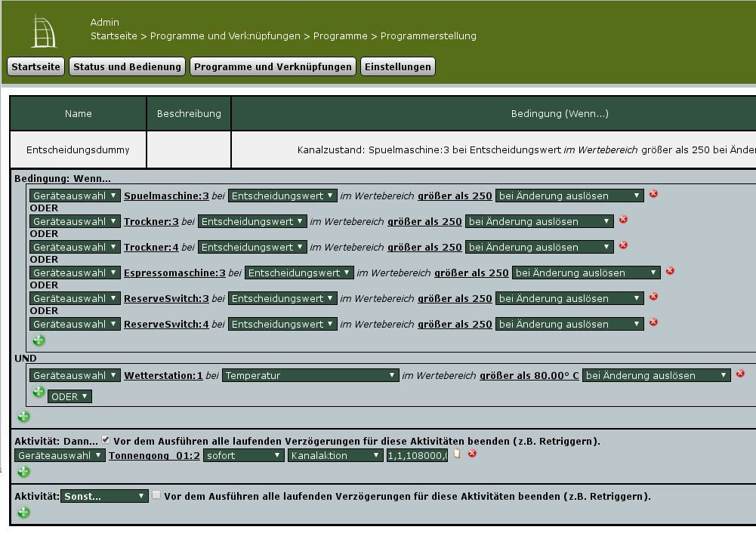The height and width of the screenshot is (536, 756).
Task: Open the Sonst... activity type dropdown
Action: click(x=104, y=496)
